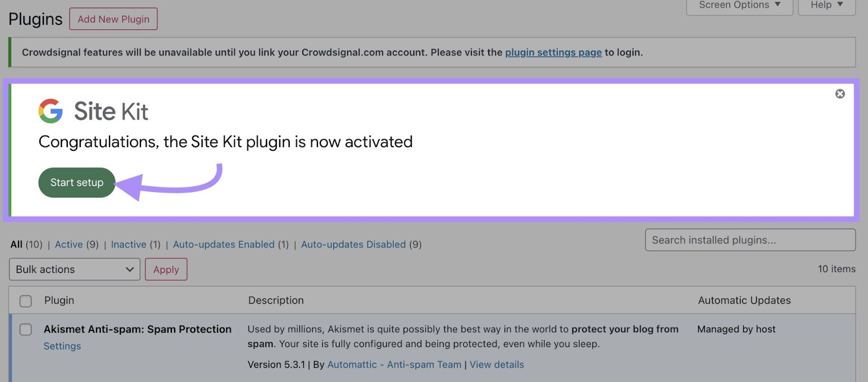Open Automattic - Anti-spam Team author link
Image resolution: width=868 pixels, height=382 pixels.
pyautogui.click(x=394, y=365)
